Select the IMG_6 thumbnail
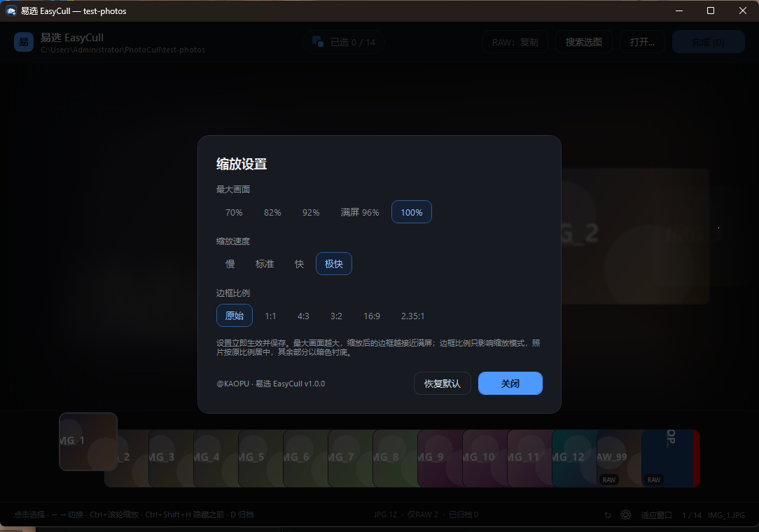The height and width of the screenshot is (532, 759). pos(305,458)
